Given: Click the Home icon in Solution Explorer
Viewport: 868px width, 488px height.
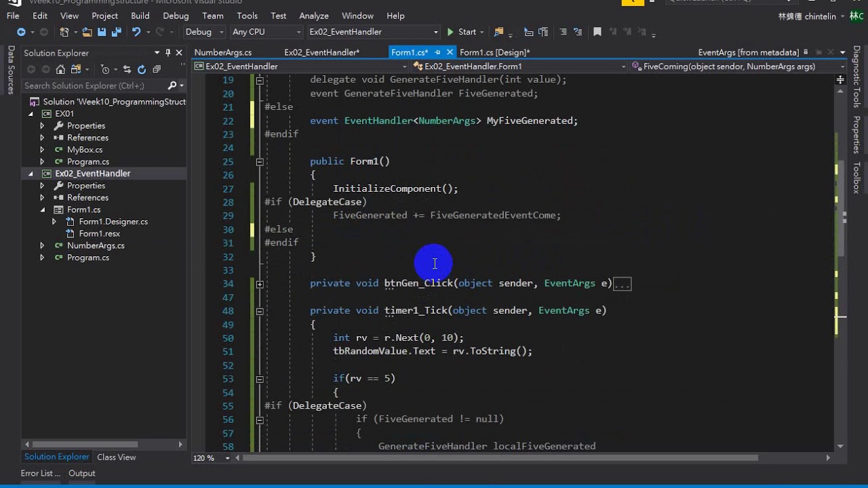Looking at the screenshot, I should (60, 69).
